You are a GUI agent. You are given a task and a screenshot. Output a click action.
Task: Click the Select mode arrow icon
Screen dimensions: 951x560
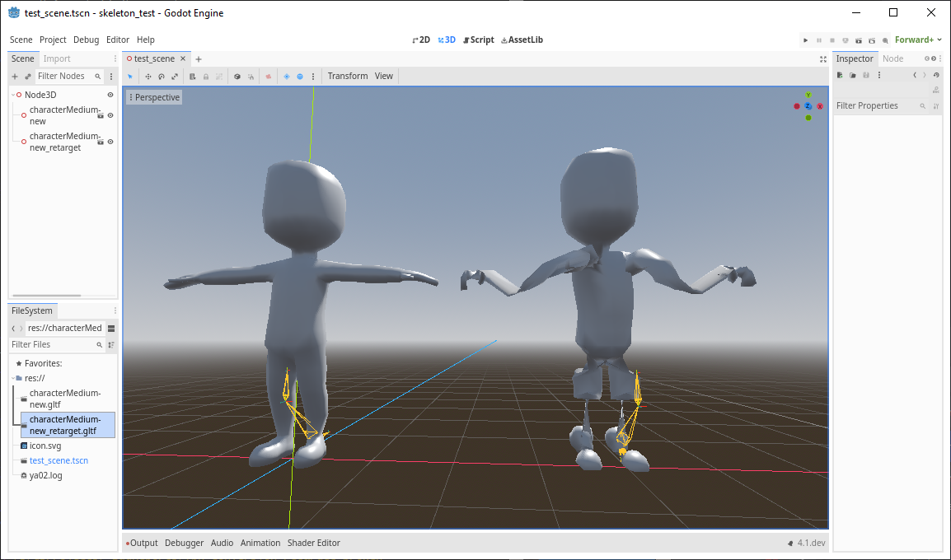coord(129,75)
